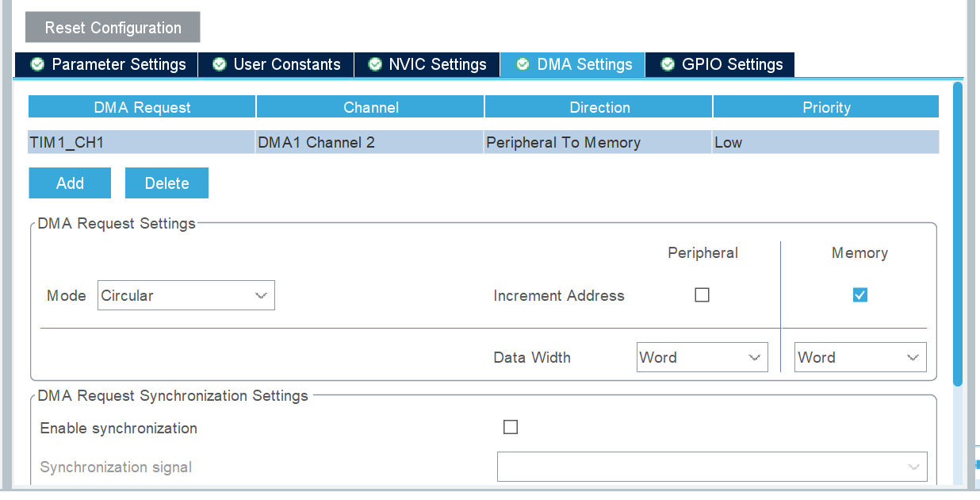Enable synchronization
This screenshot has height=500, width=980.
tap(511, 426)
